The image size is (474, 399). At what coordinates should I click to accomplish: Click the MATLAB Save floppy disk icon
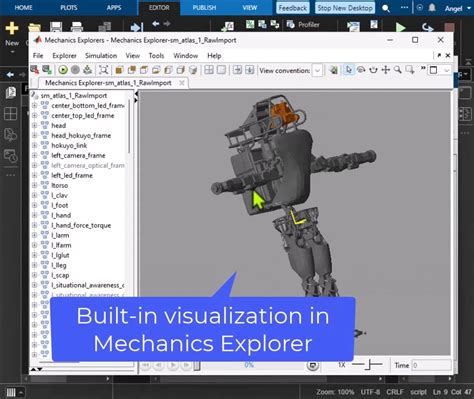56,27
